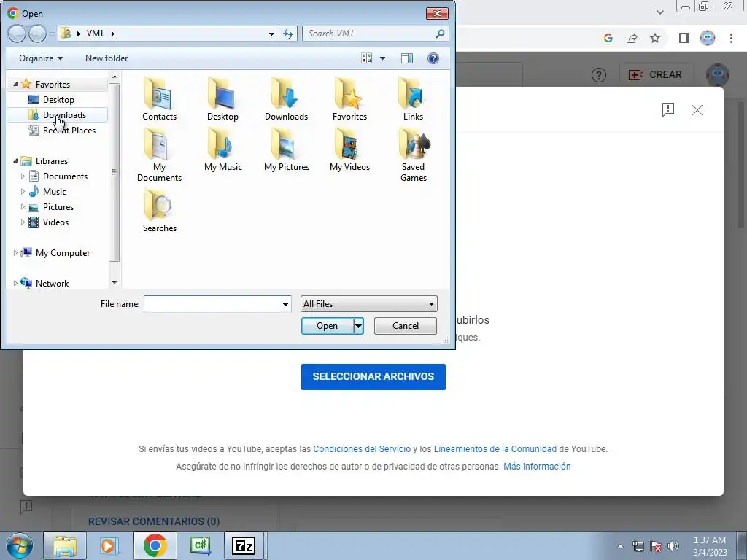Open the Favorites folder in file list
This screenshot has width=747, height=560.
click(x=349, y=99)
